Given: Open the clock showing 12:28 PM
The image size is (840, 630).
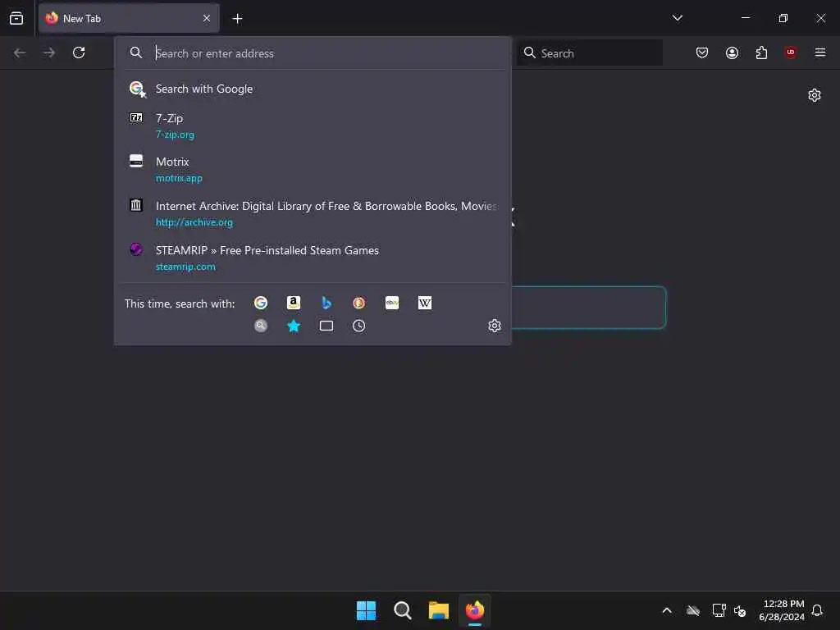Looking at the screenshot, I should [782, 610].
